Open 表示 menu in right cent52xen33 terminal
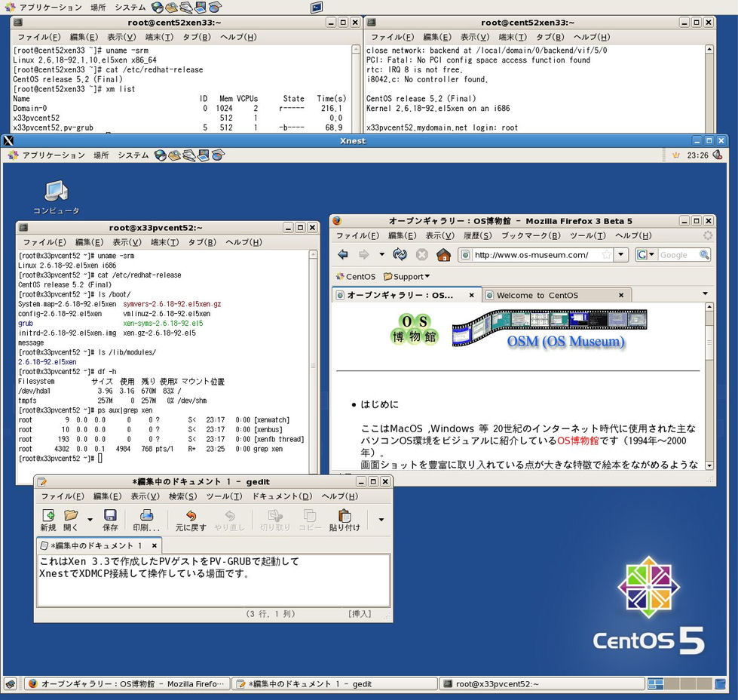The image size is (738, 700). pos(474,37)
